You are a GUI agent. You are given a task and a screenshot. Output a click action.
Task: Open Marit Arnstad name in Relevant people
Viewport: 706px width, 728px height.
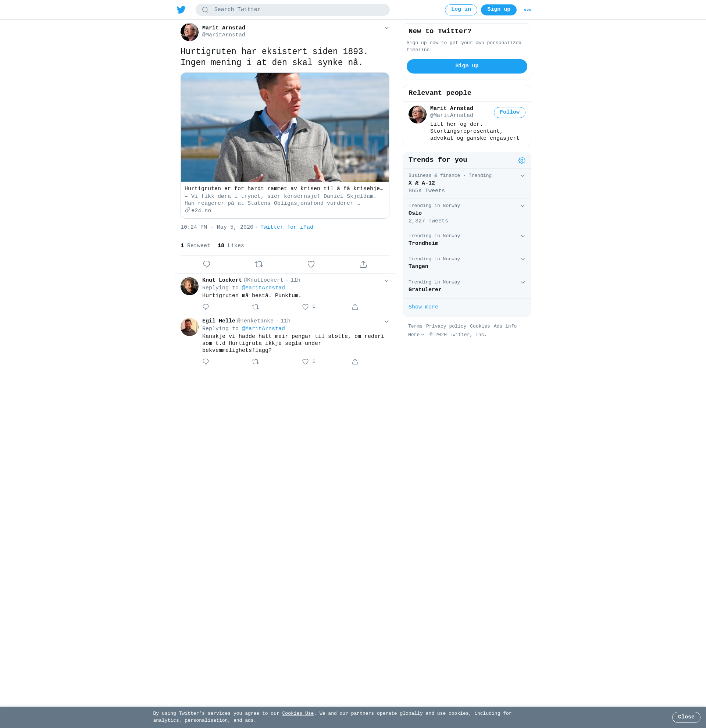tap(452, 109)
